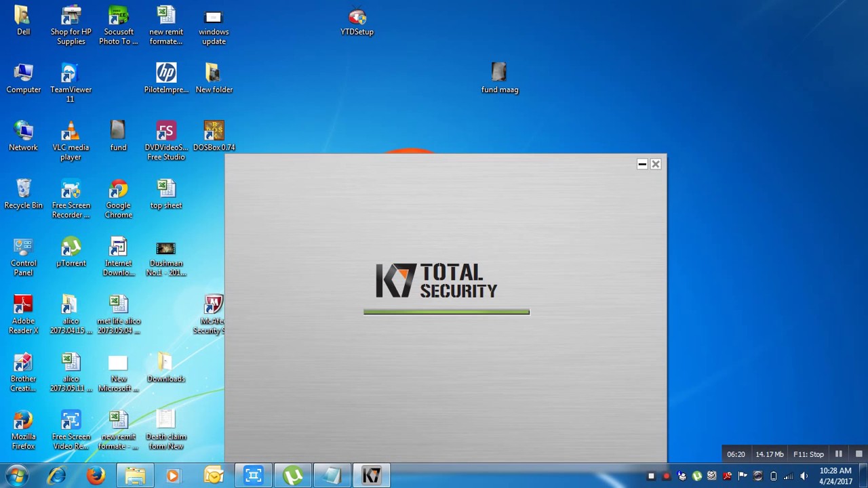This screenshot has width=868, height=488.
Task: Open the Downloads folder icon
Action: pos(166,368)
